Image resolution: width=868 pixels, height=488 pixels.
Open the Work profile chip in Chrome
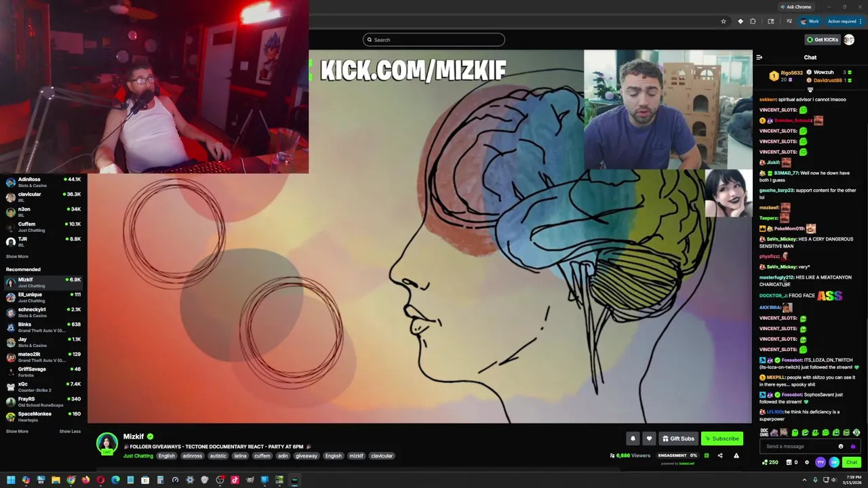click(810, 21)
